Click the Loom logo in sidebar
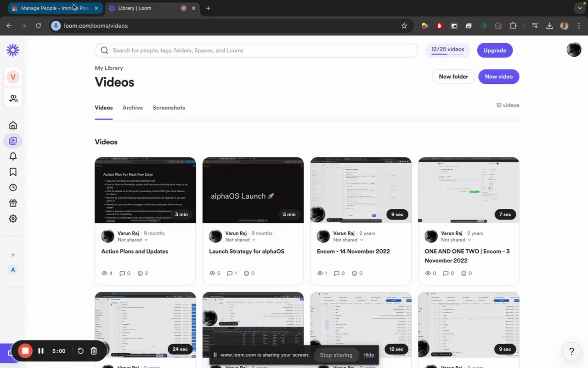Screen dimensions: 588x368 13,50
